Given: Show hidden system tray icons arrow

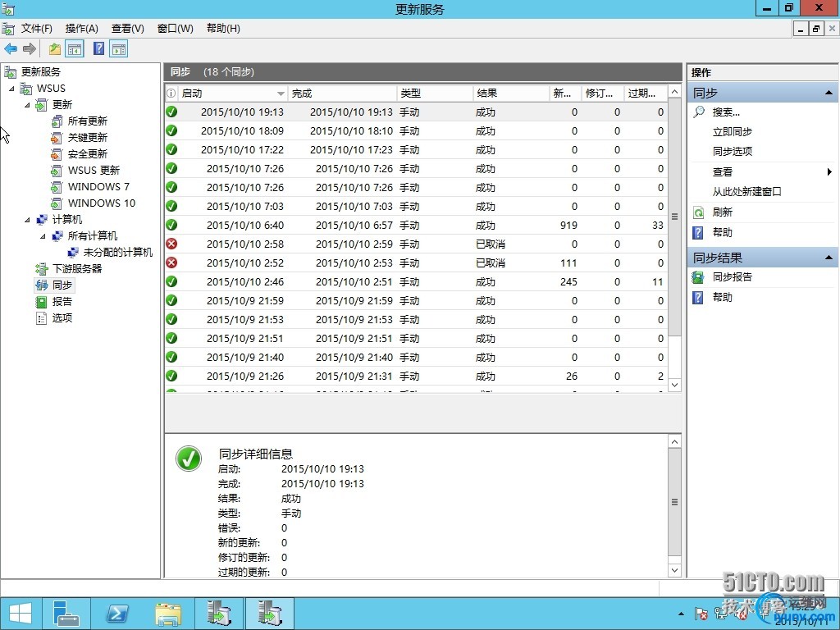Looking at the screenshot, I should point(681,614).
